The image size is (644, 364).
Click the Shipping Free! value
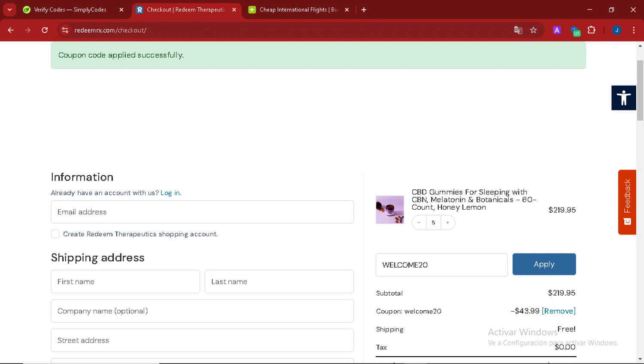point(566,329)
